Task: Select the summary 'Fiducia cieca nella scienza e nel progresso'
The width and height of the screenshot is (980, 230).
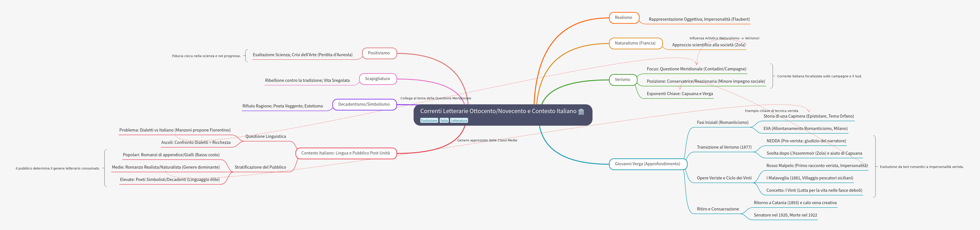Action: (x=206, y=56)
